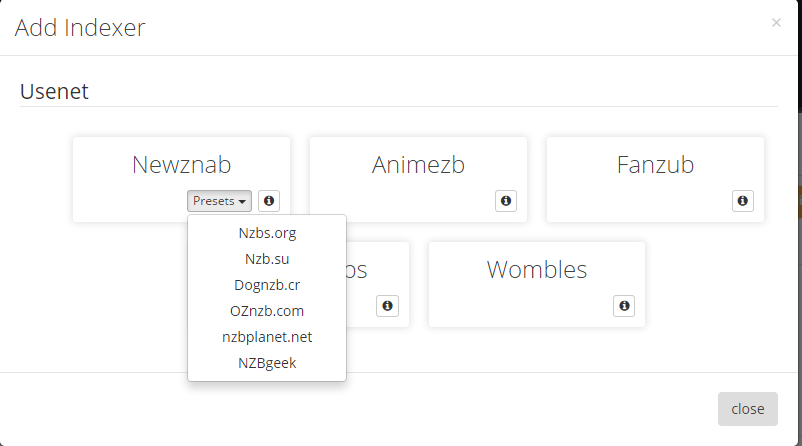Image resolution: width=802 pixels, height=446 pixels.
Task: Pick NZBgeek preset
Action: pyautogui.click(x=267, y=363)
